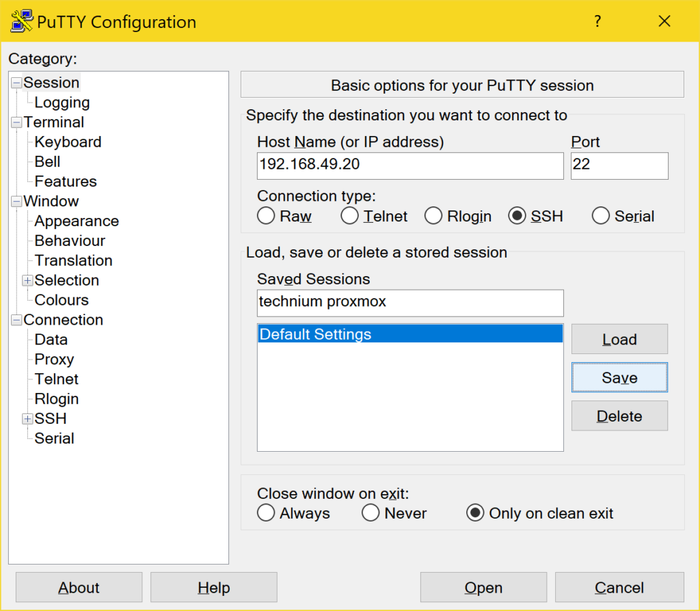Collapse the Connection tree branch

(16, 319)
